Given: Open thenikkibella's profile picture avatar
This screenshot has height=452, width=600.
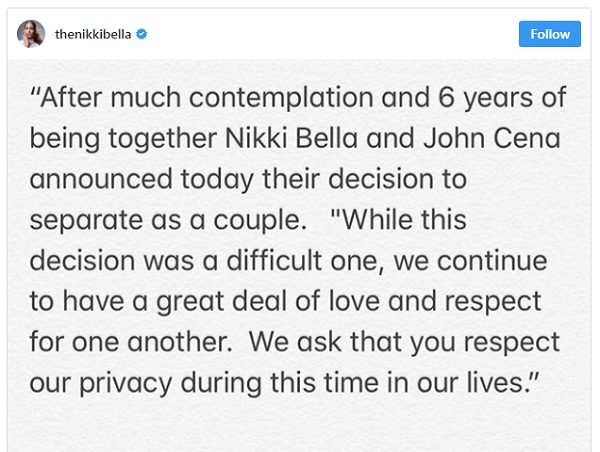Looking at the screenshot, I should 31,34.
